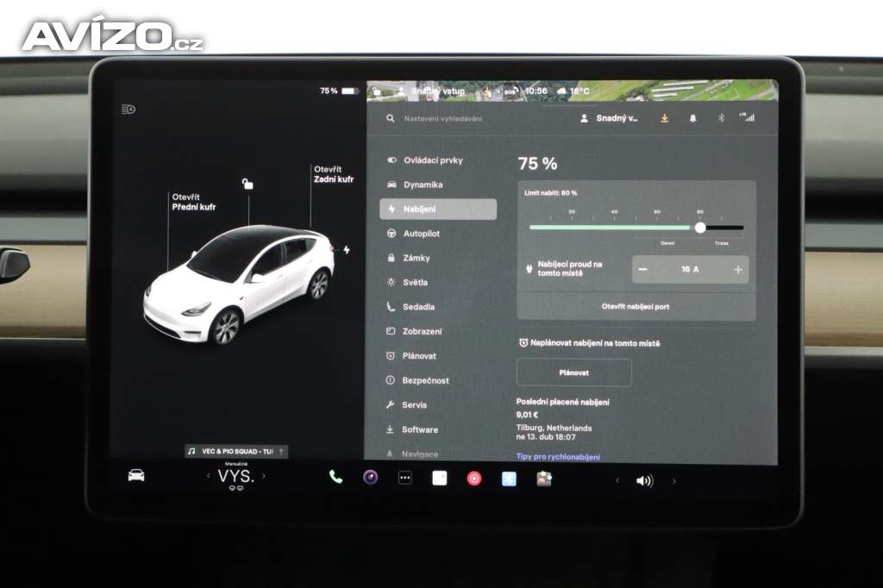Screen dimensions: 883x588
Task: Open the Zámky settings section
Action: (416, 258)
